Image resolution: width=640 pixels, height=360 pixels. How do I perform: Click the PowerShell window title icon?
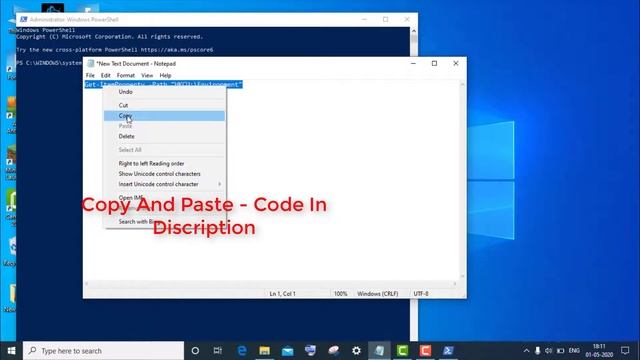point(24,19)
